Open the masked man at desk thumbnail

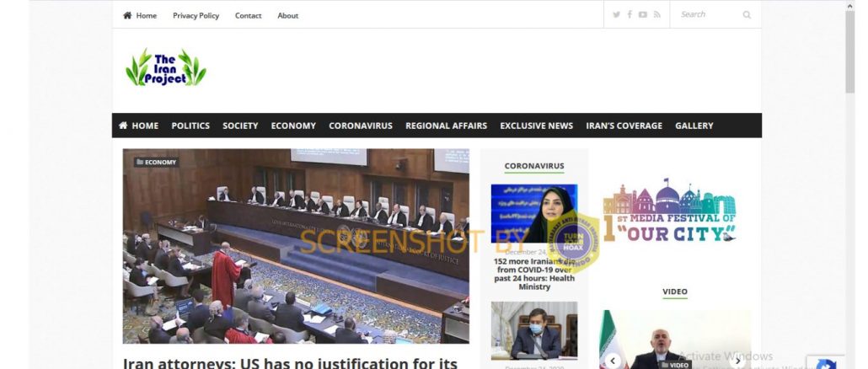pyautogui.click(x=534, y=330)
